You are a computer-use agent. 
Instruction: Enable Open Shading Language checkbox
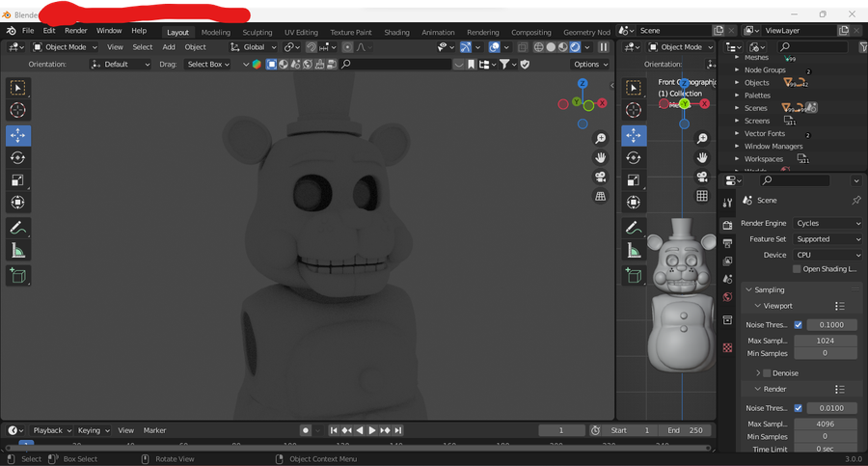[797, 269]
